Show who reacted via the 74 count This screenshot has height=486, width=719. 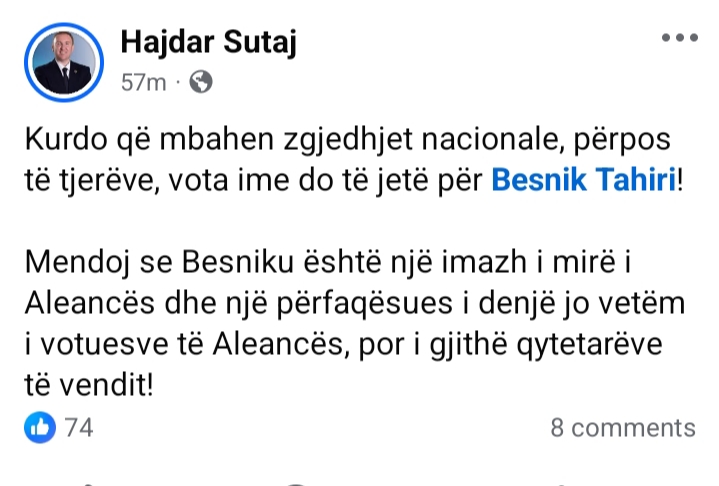[x=79, y=428]
